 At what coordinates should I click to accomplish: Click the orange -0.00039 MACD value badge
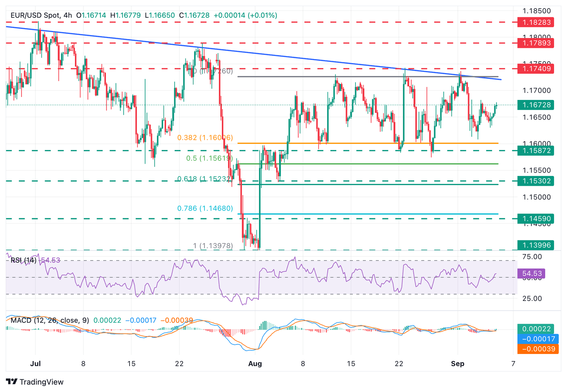[537, 349]
